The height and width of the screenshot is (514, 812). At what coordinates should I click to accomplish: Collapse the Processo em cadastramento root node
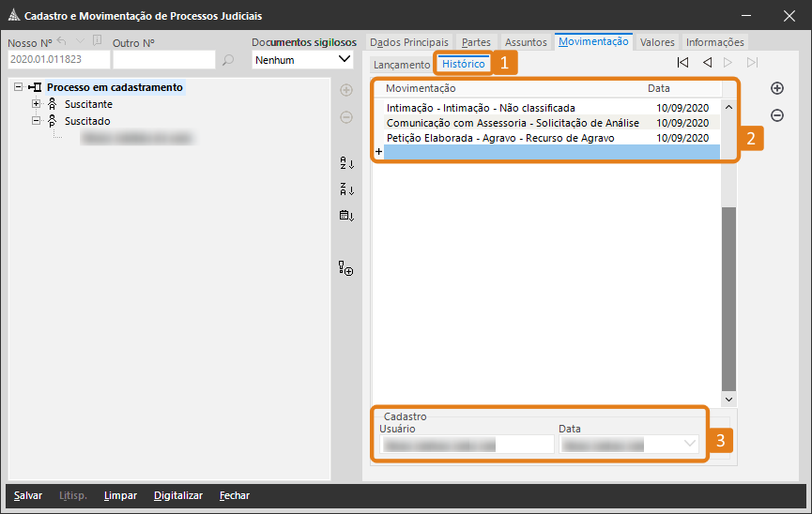[19, 87]
